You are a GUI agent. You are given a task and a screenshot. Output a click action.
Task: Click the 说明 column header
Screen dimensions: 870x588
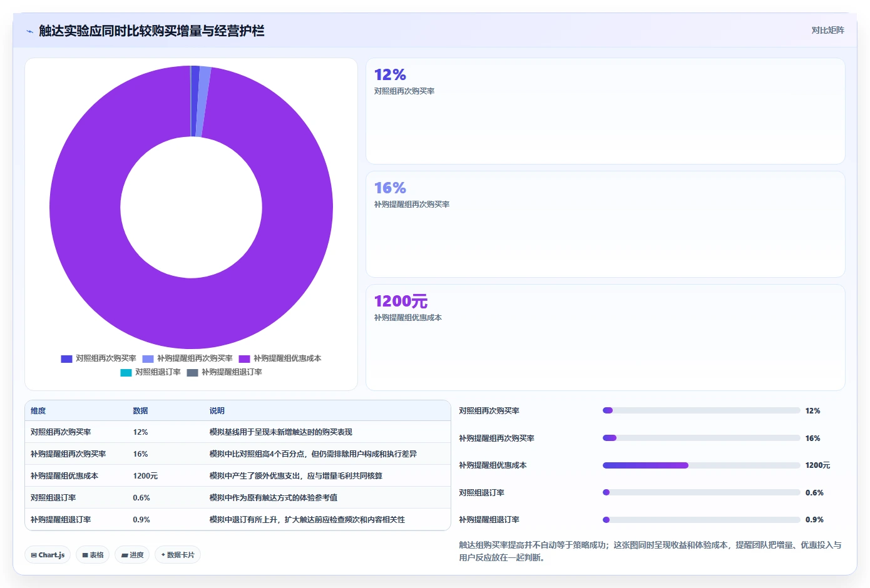(x=217, y=411)
